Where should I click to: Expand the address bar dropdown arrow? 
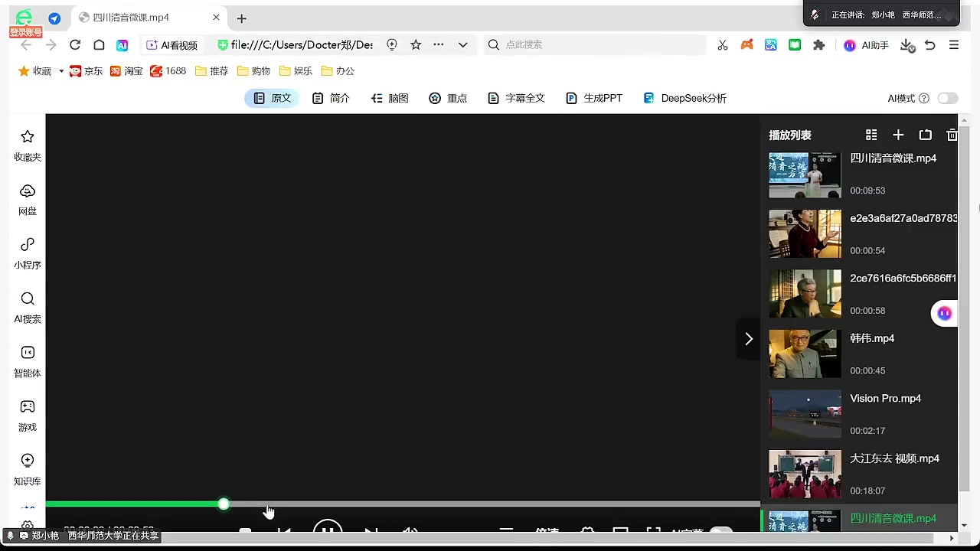462,45
